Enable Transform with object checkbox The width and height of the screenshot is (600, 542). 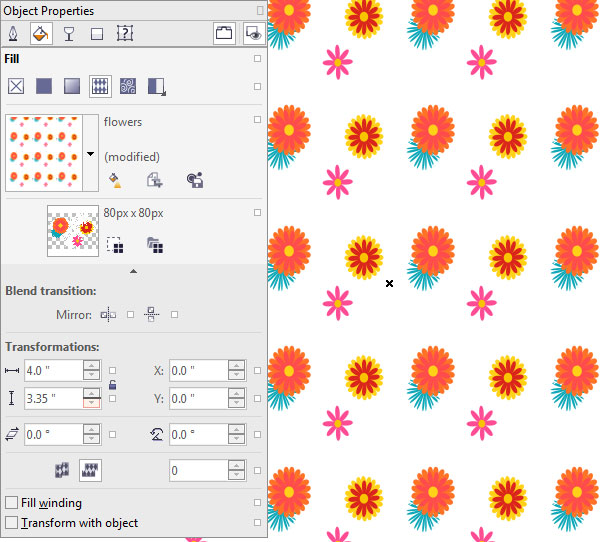11,522
